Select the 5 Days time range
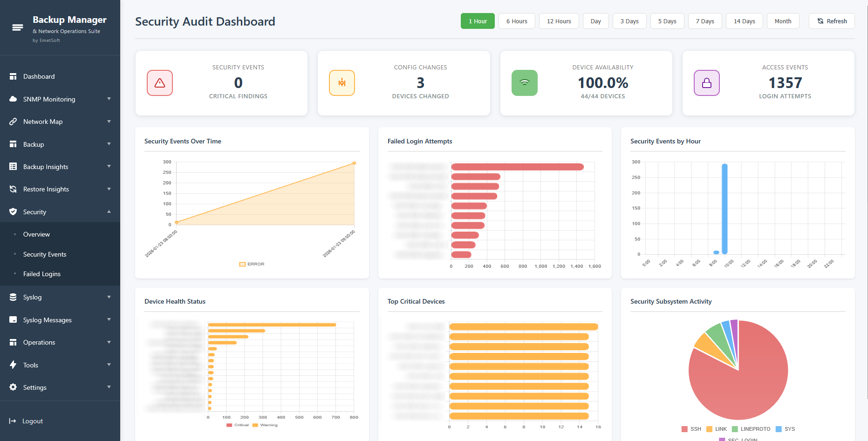The height and width of the screenshot is (441, 868). point(667,21)
